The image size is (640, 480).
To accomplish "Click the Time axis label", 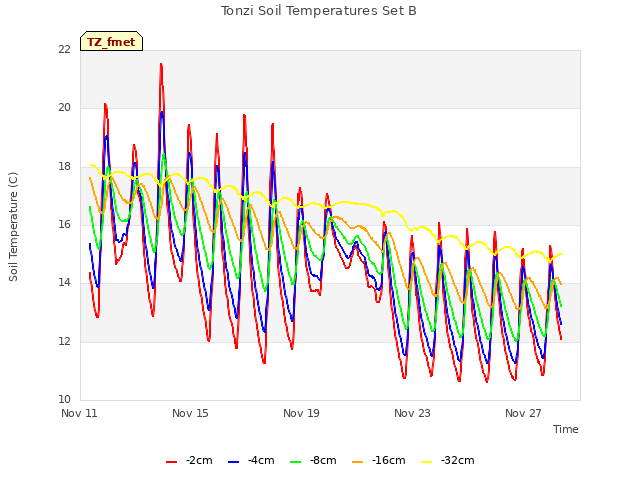I will click(x=566, y=429).
